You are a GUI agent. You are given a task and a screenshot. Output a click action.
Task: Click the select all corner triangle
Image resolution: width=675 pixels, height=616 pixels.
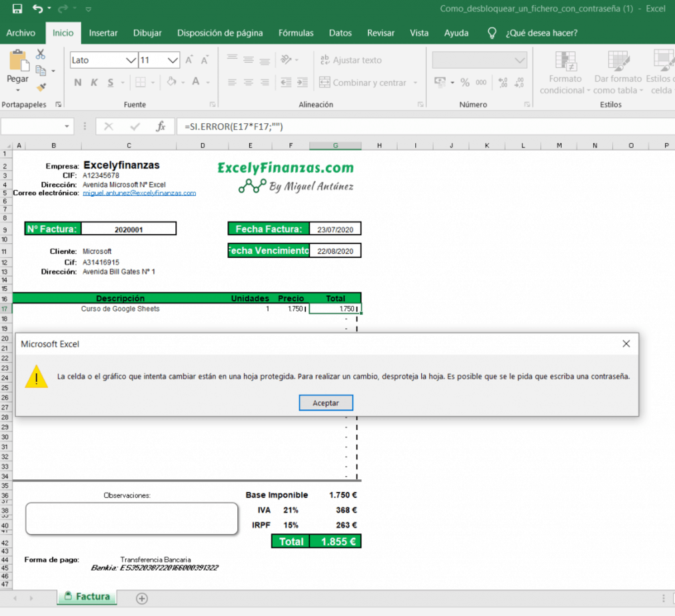[7, 146]
